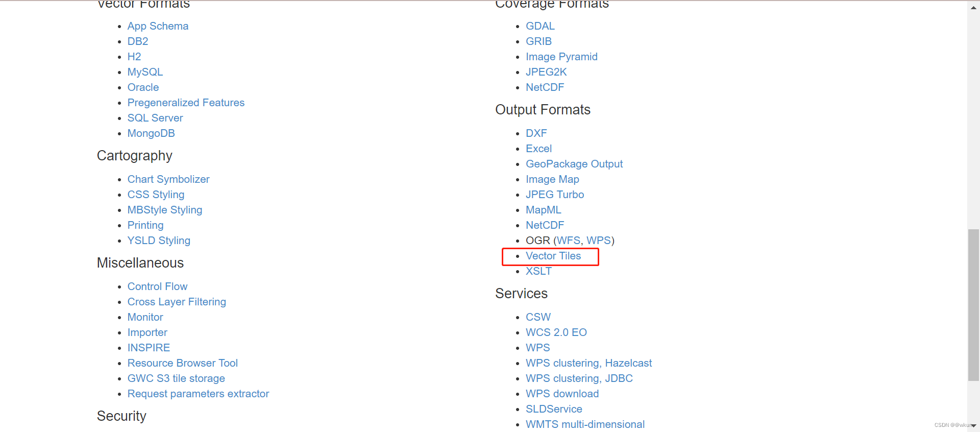The image size is (980, 432).
Task: Open the Importer link
Action: (147, 332)
